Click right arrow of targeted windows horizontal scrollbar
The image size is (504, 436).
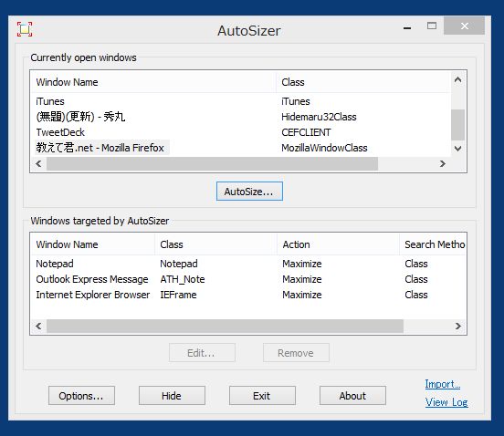pyautogui.click(x=458, y=327)
